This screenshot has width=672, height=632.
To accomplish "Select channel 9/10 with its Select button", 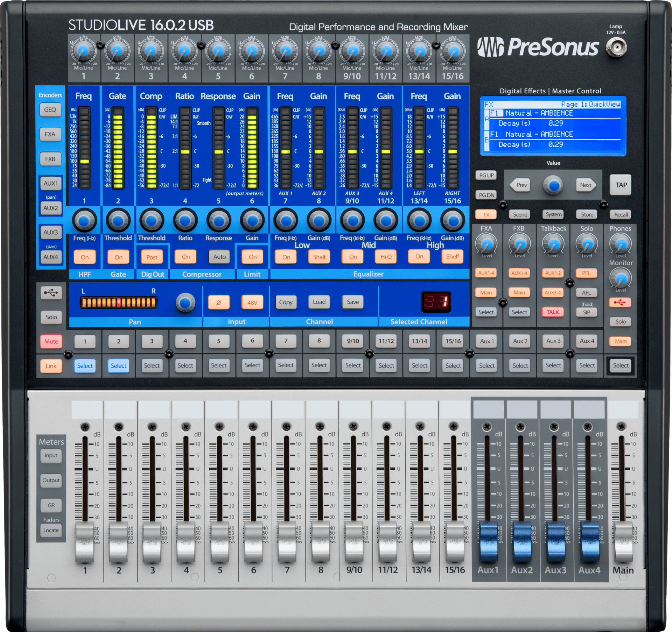I will tap(352, 365).
